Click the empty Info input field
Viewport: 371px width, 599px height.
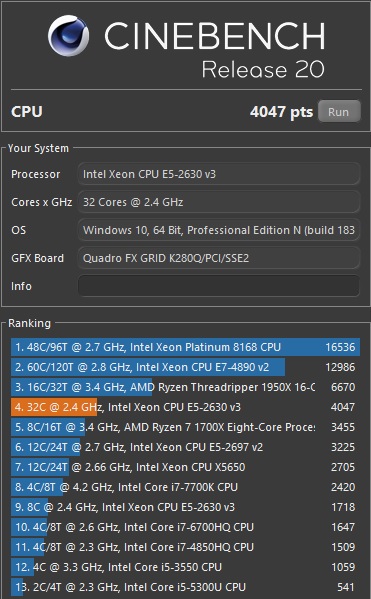pos(219,286)
